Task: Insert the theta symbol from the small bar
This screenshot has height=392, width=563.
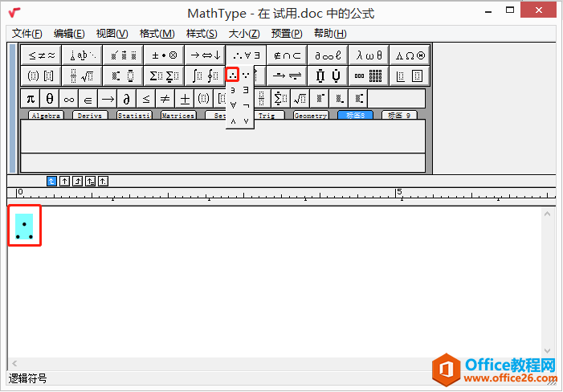Action: click(x=50, y=99)
